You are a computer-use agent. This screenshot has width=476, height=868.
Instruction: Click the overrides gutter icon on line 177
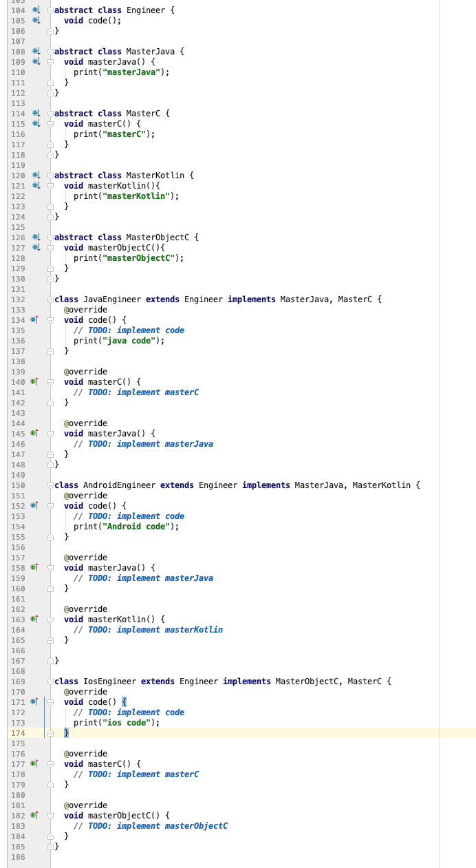(x=34, y=764)
